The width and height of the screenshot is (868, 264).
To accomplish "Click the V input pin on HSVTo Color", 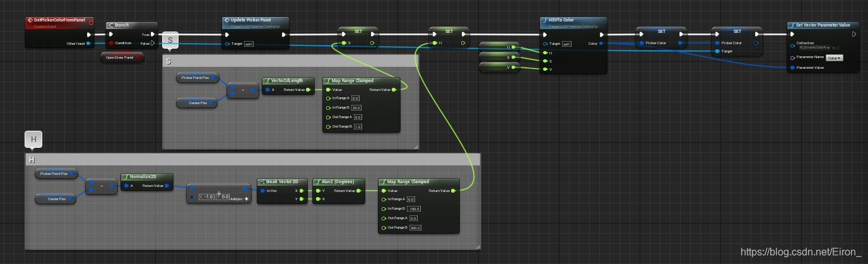I will 544,69.
